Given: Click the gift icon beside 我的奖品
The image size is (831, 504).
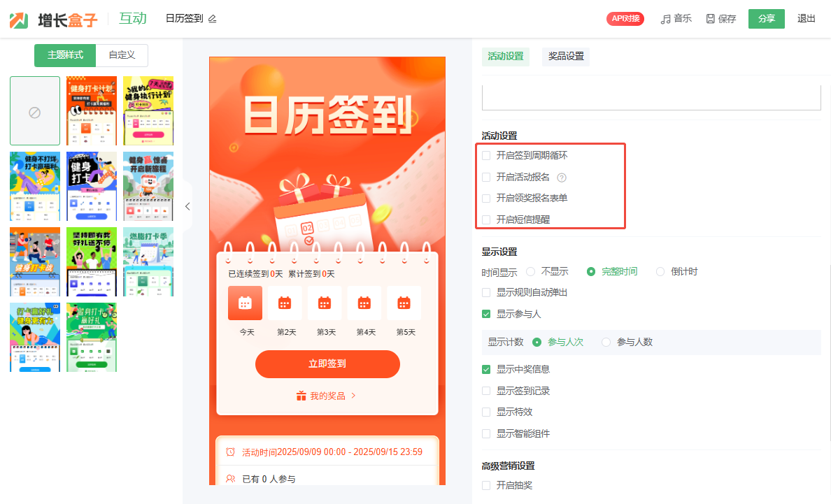Looking at the screenshot, I should tap(301, 396).
